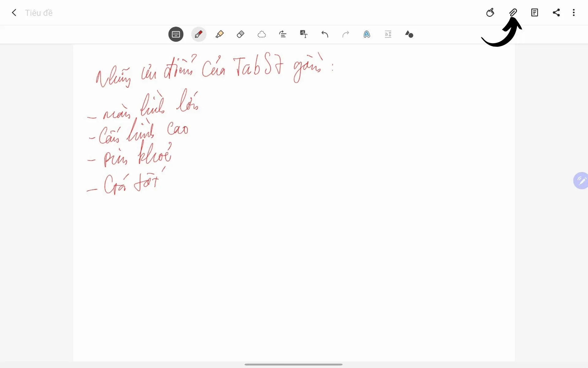This screenshot has width=588, height=368.
Task: Open text style options with the A icon
Action: tap(367, 34)
